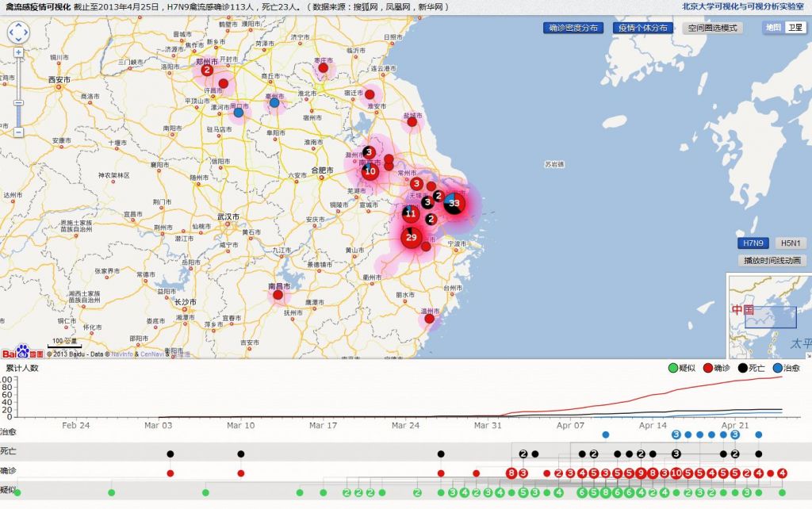Click the confirmed-case marker labeled 10 on timeline
The width and height of the screenshot is (812, 509).
coord(676,473)
